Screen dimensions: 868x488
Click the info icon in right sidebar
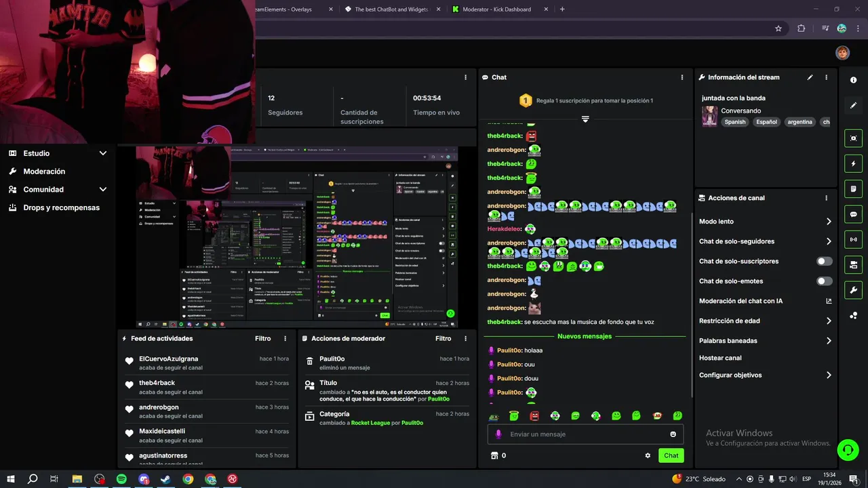(853, 80)
